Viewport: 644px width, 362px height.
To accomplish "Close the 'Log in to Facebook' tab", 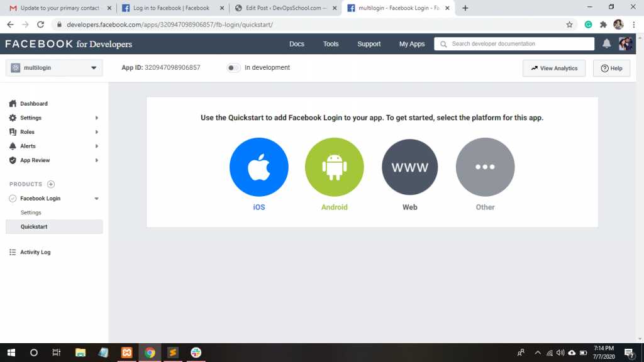I will [x=222, y=8].
